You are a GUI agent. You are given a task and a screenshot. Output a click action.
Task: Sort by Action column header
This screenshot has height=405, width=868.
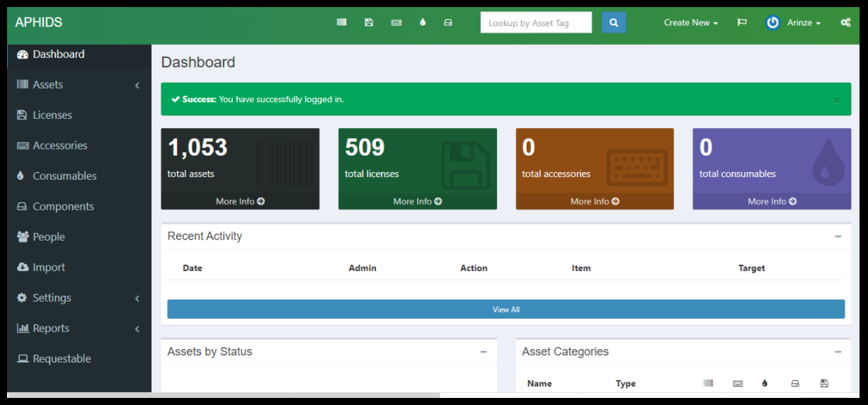(474, 268)
